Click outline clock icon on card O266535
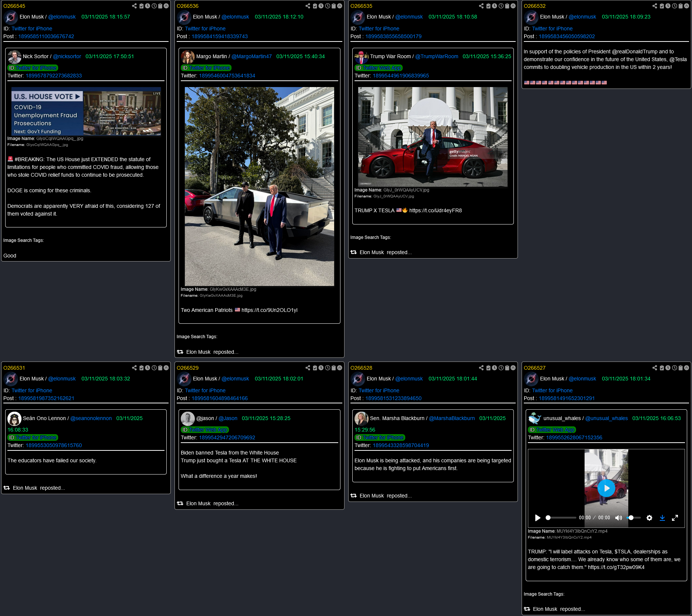Viewport: 692px width, 616px height. pyautogui.click(x=501, y=6)
